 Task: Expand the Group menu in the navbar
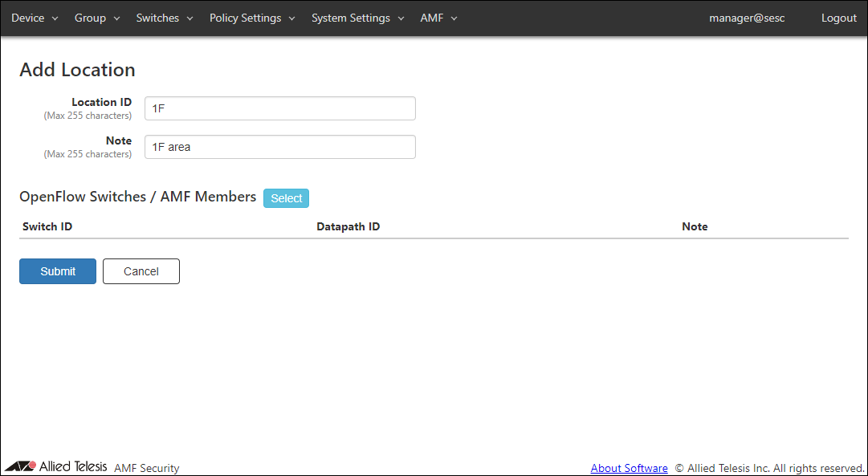(x=97, y=18)
